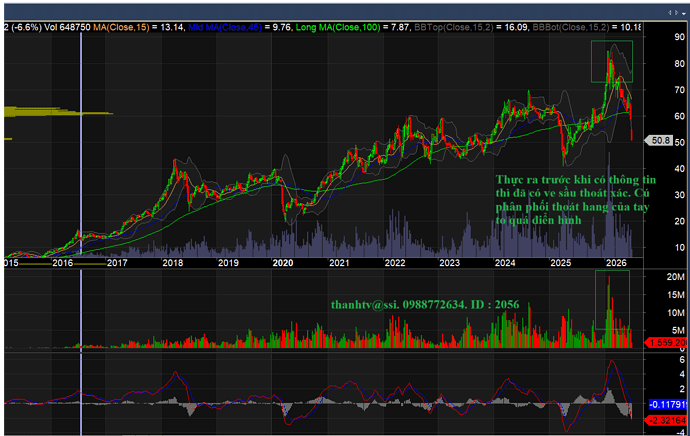Image resolution: width=690 pixels, height=436 pixels.
Task: Click the thanhtv@ssi contact text annotation
Action: point(425,304)
